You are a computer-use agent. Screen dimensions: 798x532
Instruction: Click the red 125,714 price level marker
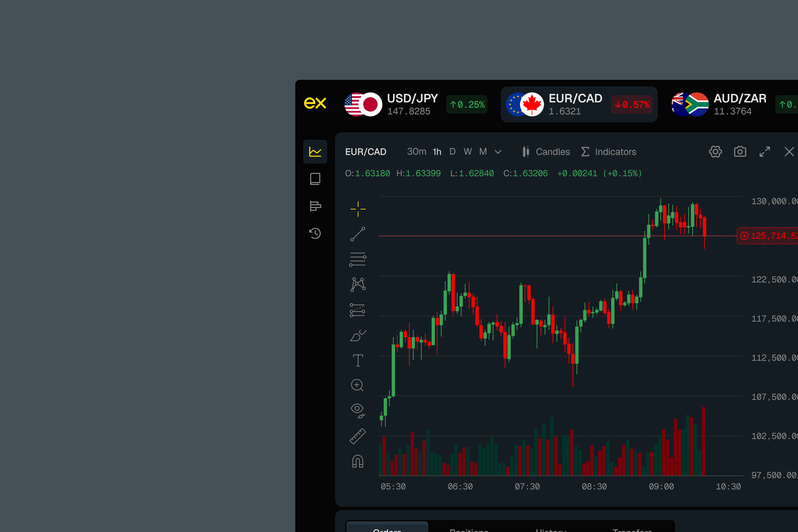pos(768,235)
